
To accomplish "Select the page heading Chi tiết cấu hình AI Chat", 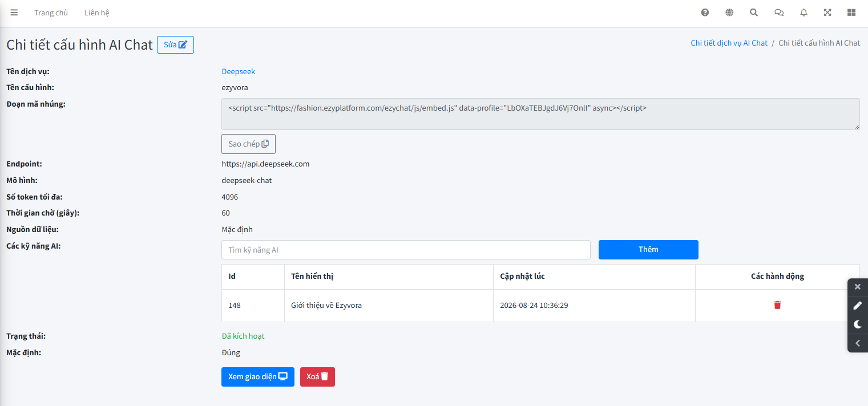I will (79, 44).
